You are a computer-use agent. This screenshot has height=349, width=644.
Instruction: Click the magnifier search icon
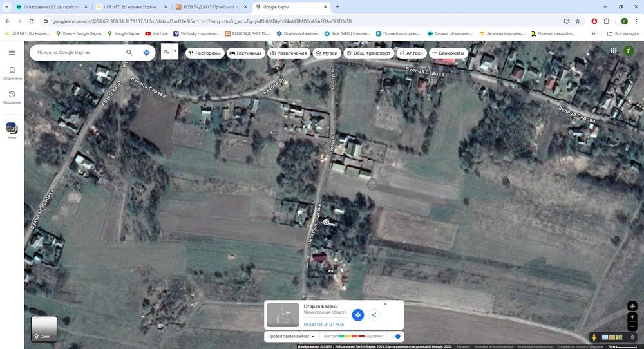[129, 53]
